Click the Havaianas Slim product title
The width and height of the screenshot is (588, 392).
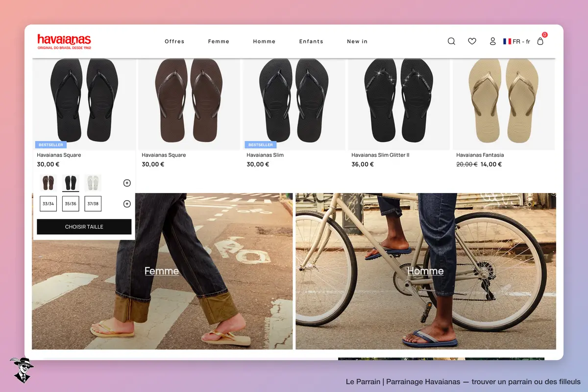click(265, 155)
